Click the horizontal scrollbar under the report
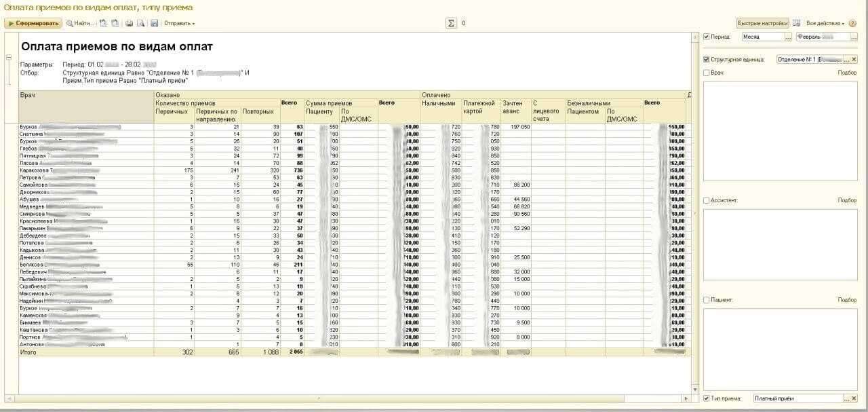This screenshot has height=412, width=868. 339,398
